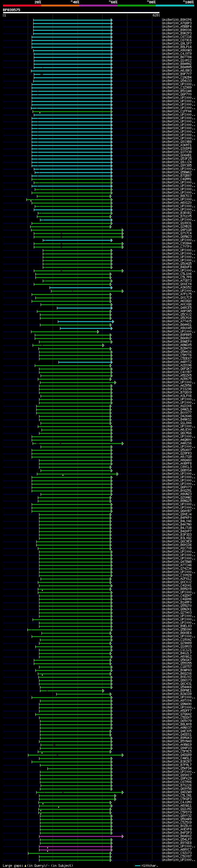Image resolution: width=197 pixels, height=868 pixels.
Task: Select the query name BP039575
Action: click(x=11, y=10)
